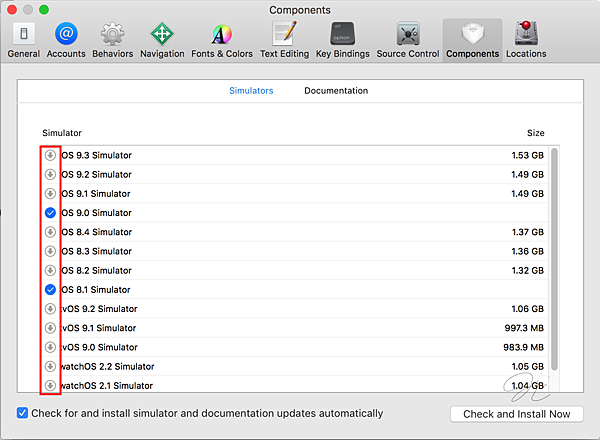Download the watchOS 2.1 Simulator

point(50,385)
